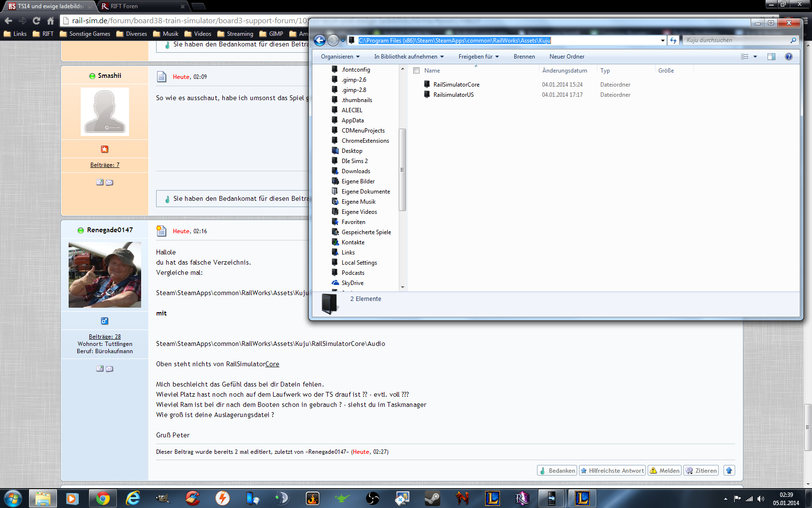The width and height of the screenshot is (812, 508).
Task: Click the go-to-top arrow on Renegade0147's post
Action: point(729,470)
